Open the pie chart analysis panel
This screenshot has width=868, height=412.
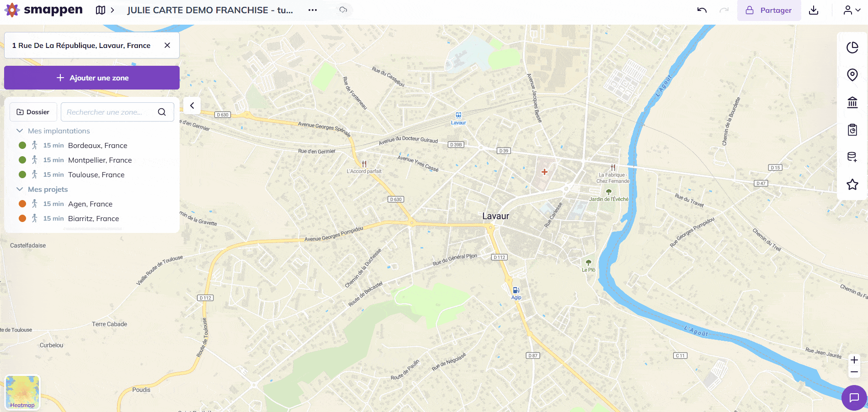pos(852,48)
